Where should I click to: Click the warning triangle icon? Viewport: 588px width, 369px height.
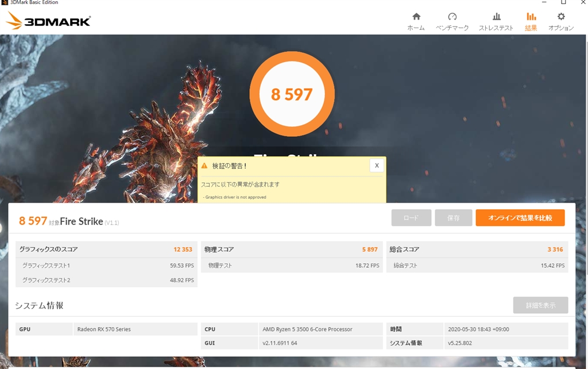204,166
